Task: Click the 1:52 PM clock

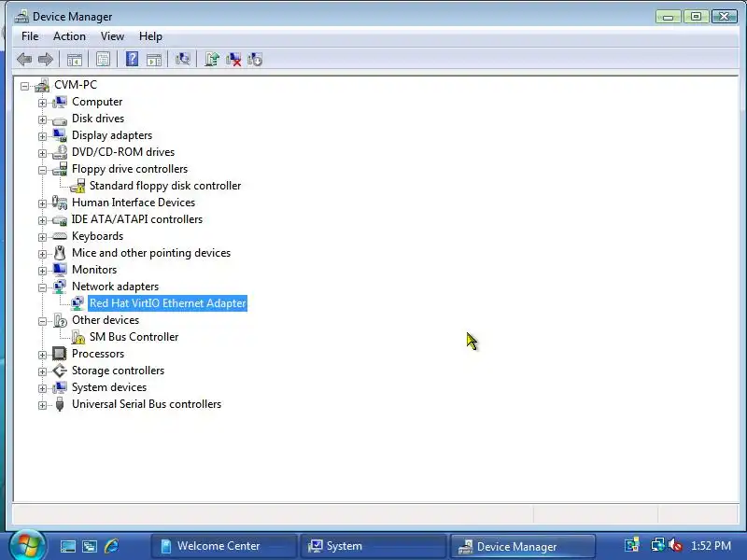Action: (711, 546)
